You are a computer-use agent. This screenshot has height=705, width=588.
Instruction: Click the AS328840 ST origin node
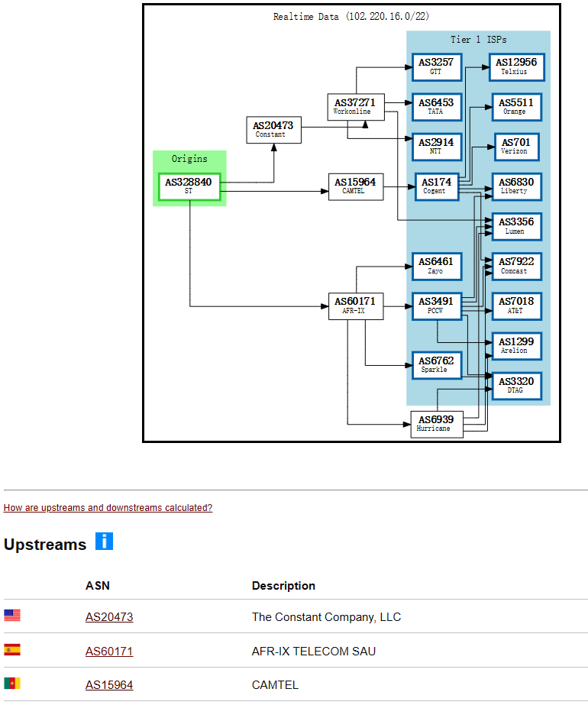(189, 186)
